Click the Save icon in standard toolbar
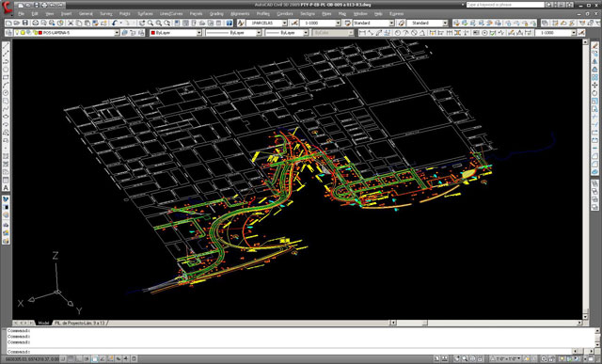The height and width of the screenshot is (364, 602). coord(25,24)
